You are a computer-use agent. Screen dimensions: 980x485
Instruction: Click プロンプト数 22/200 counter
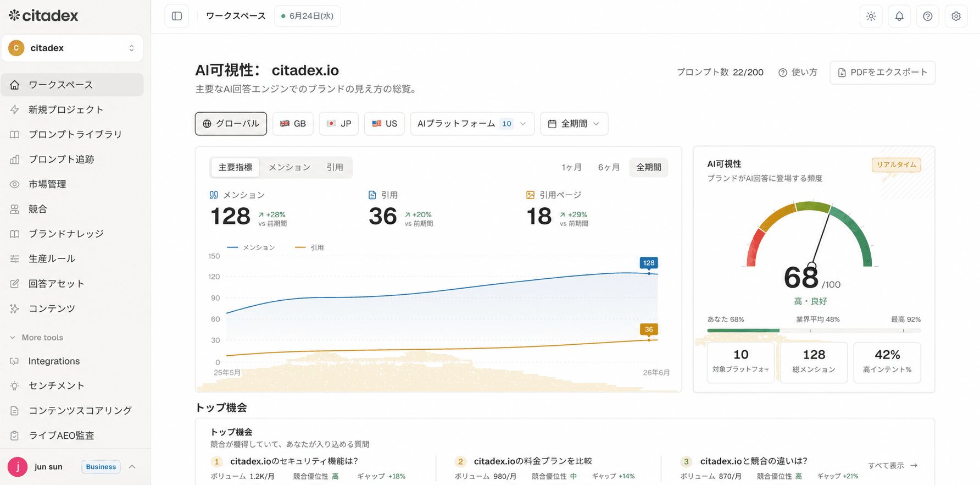720,73
